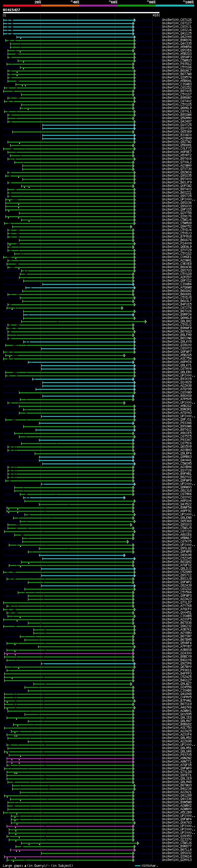Select the UniRef100_P93346 label
197x868 pixels.
click(177, 423)
